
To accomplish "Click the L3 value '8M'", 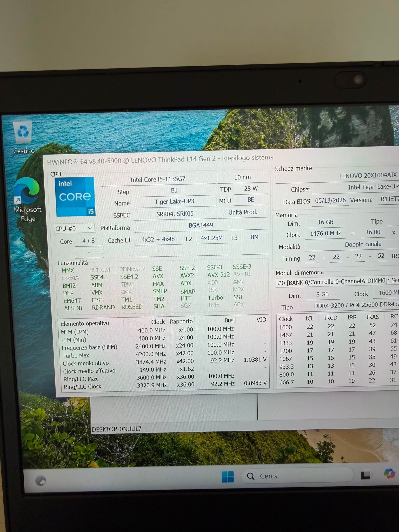I will pyautogui.click(x=255, y=237).
